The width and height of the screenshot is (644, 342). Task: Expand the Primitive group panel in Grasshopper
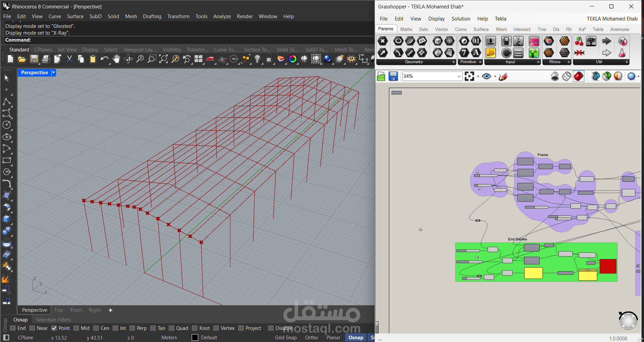click(480, 62)
